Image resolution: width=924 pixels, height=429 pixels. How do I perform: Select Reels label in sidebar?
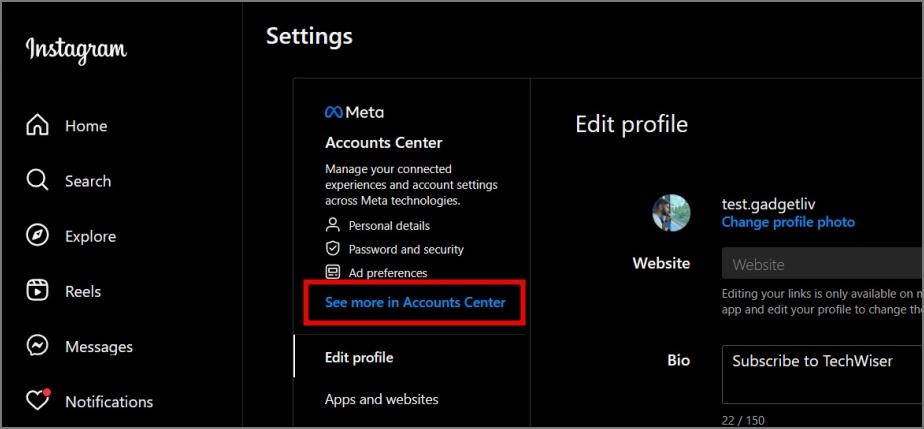tap(83, 292)
